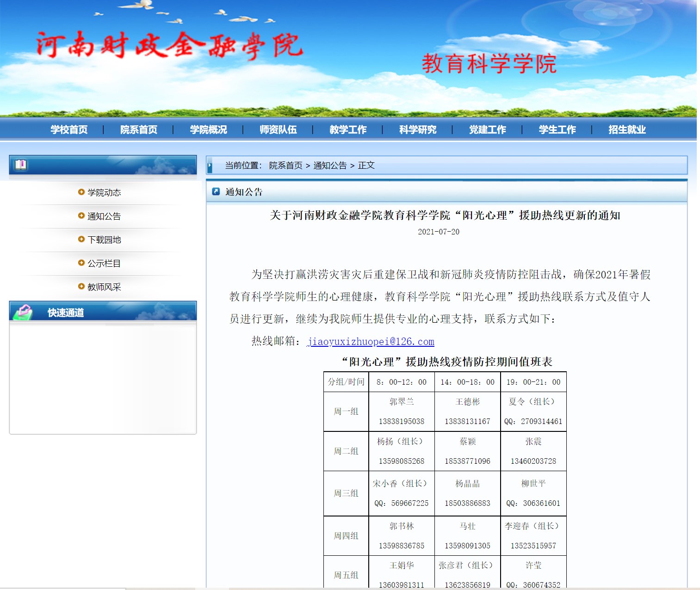The image size is (700, 590).
Task: Click the breadcrumb bar arrow icon
Action: 210,166
